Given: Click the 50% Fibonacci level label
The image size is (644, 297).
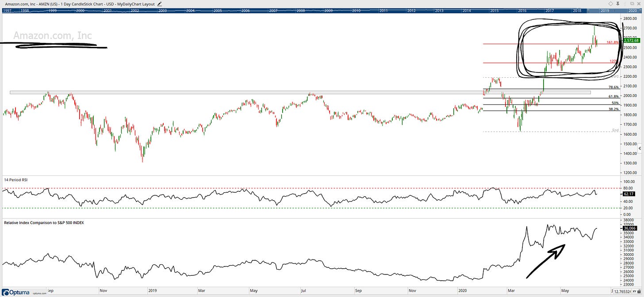Looking at the screenshot, I should 615,103.
